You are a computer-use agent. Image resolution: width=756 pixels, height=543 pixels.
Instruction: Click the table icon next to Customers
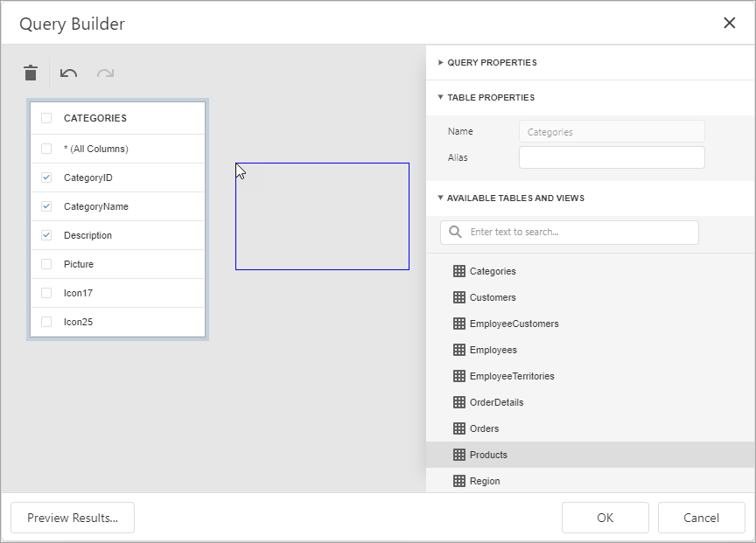(x=458, y=297)
